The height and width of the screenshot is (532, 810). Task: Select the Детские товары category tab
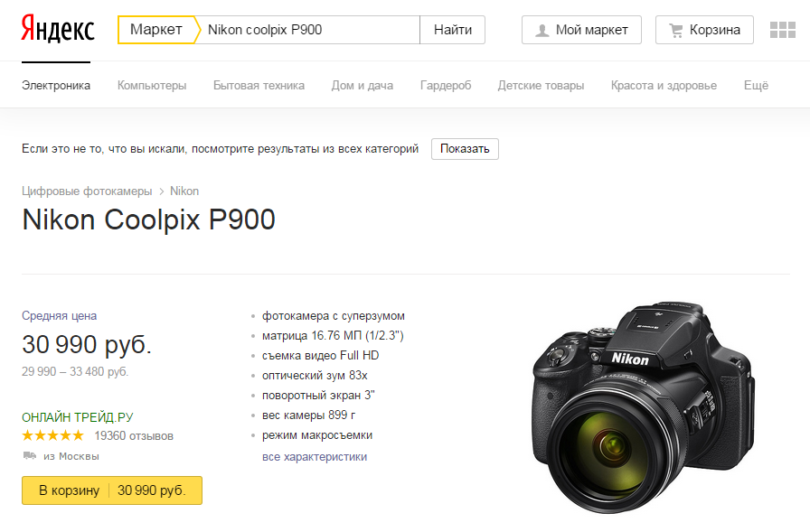click(541, 85)
